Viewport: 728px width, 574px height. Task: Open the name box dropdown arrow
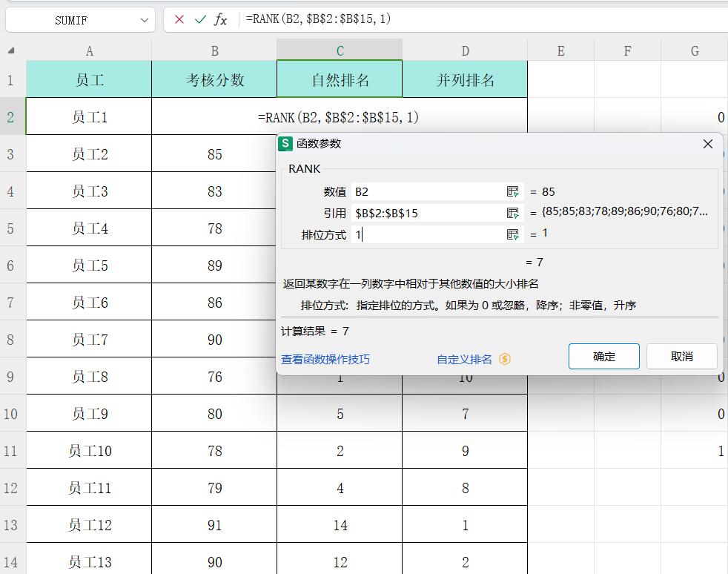[145, 20]
